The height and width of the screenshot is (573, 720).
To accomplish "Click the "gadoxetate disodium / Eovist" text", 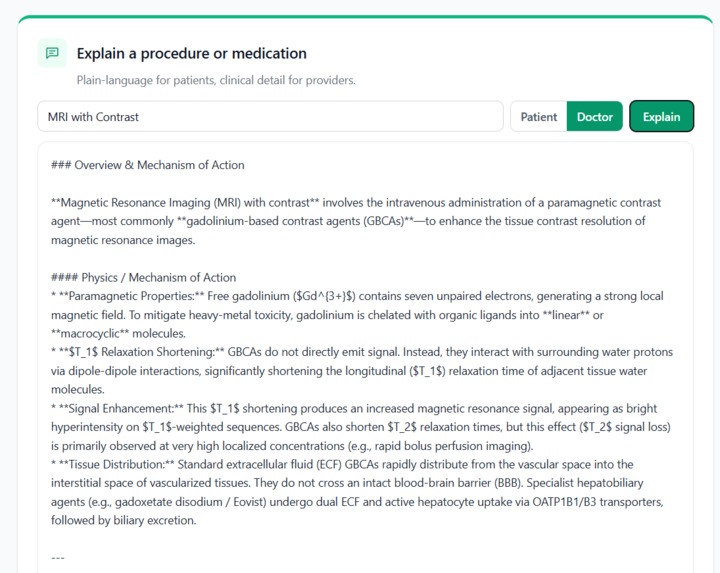I will 188,502.
